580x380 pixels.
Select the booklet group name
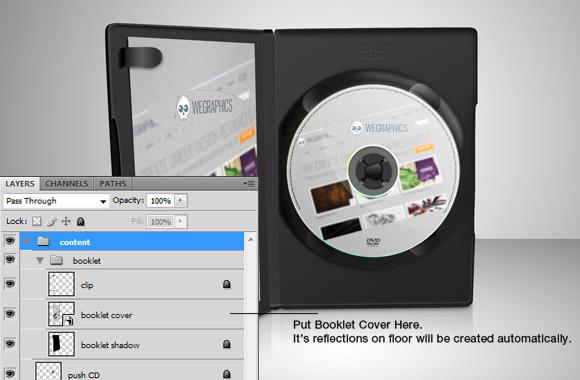87,260
